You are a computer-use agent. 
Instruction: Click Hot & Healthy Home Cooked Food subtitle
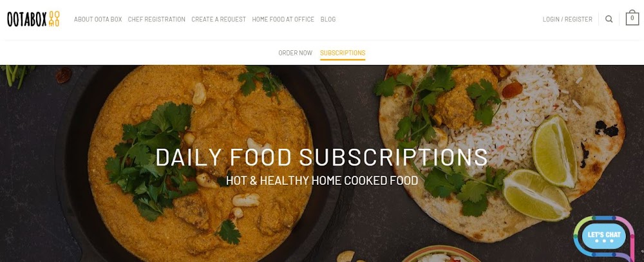tap(322, 180)
